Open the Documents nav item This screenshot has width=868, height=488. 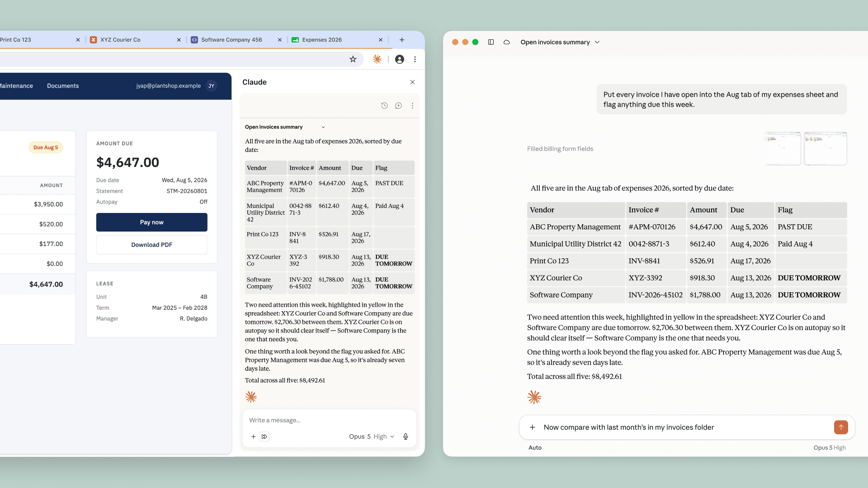tap(63, 86)
